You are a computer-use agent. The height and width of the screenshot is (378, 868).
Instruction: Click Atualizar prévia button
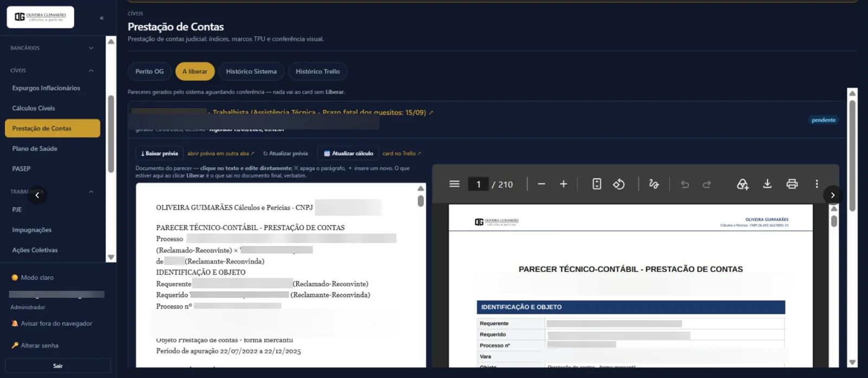coord(285,154)
